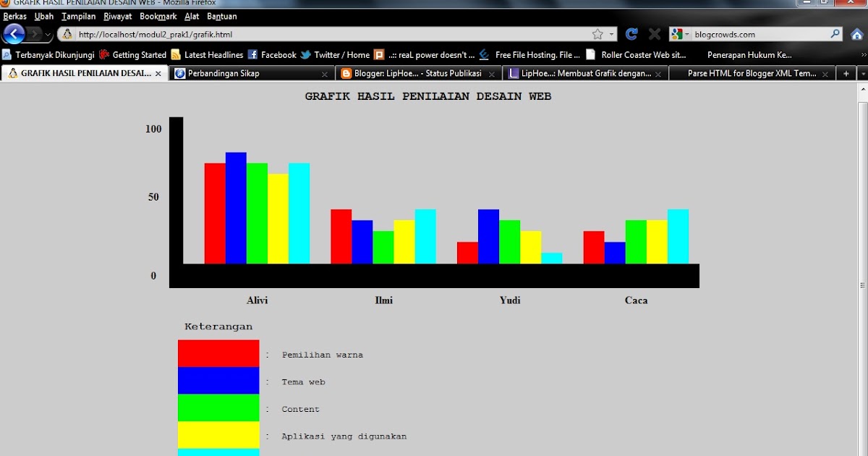Click the yellow Aplikasi yang digunakan swatch
Image resolution: width=868 pixels, height=456 pixels.
tap(218, 435)
